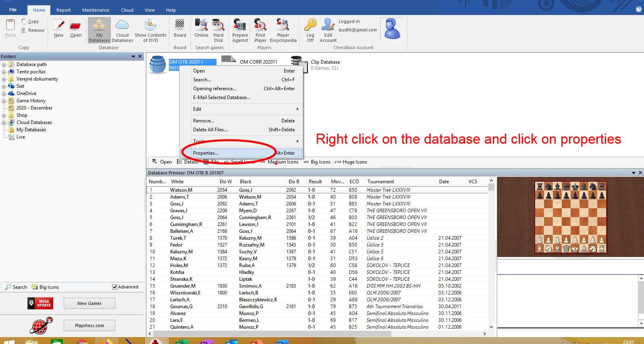Open My Databases in the ribbon
The width and height of the screenshot is (644, 344).
(99, 30)
